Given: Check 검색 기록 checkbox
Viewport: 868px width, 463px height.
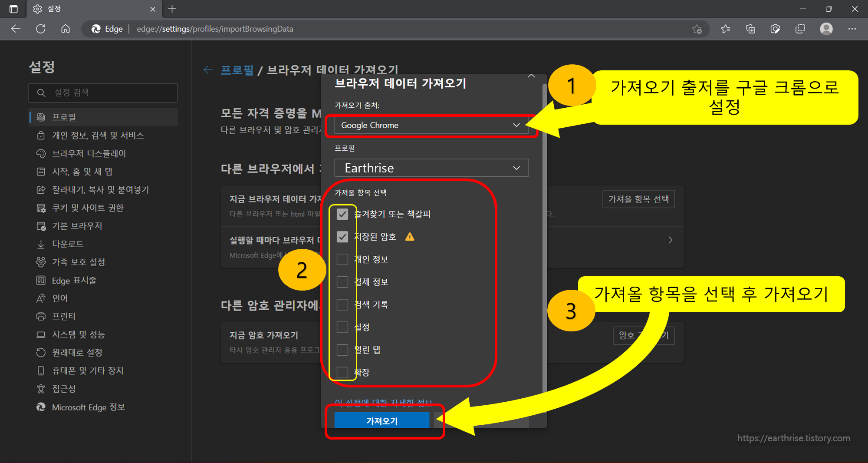Looking at the screenshot, I should tap(342, 304).
